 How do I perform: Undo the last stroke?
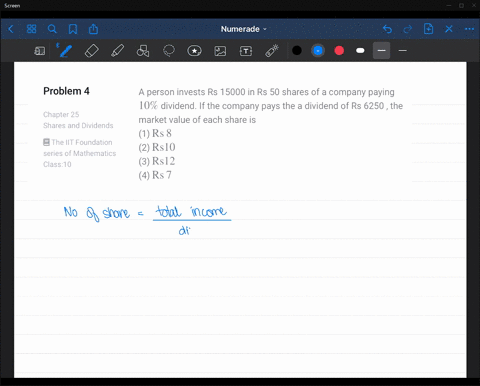(387, 29)
